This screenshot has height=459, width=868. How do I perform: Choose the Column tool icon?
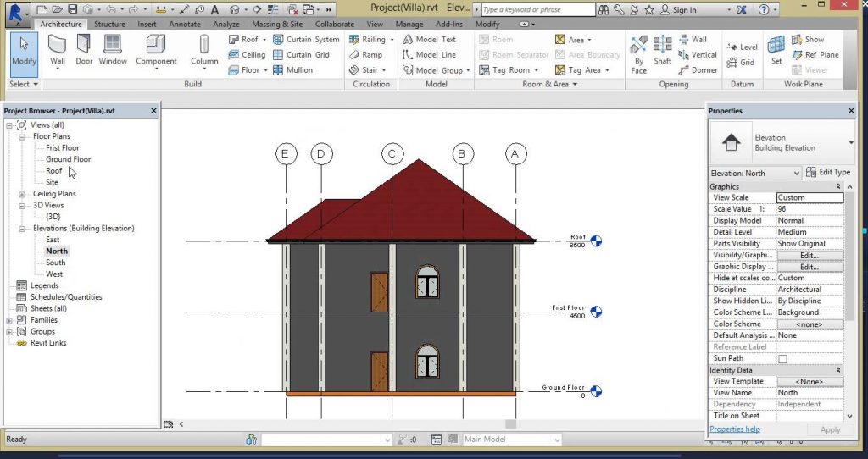coord(204,47)
